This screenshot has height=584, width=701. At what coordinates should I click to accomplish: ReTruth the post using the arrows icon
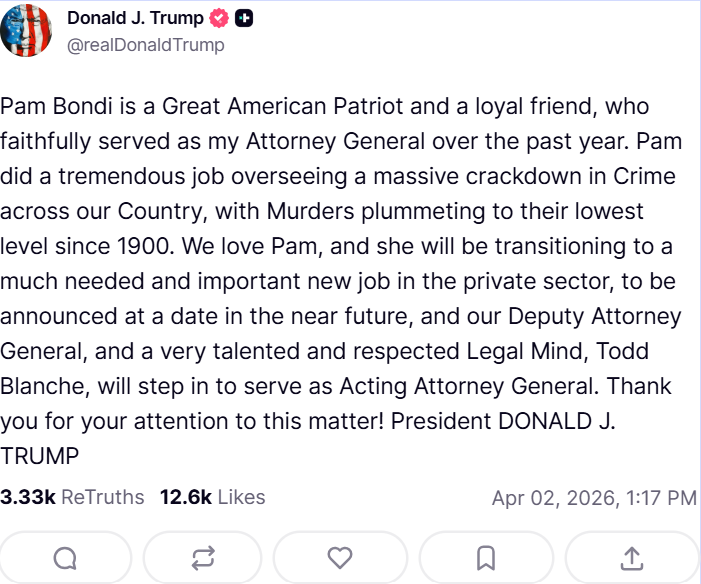tap(202, 557)
